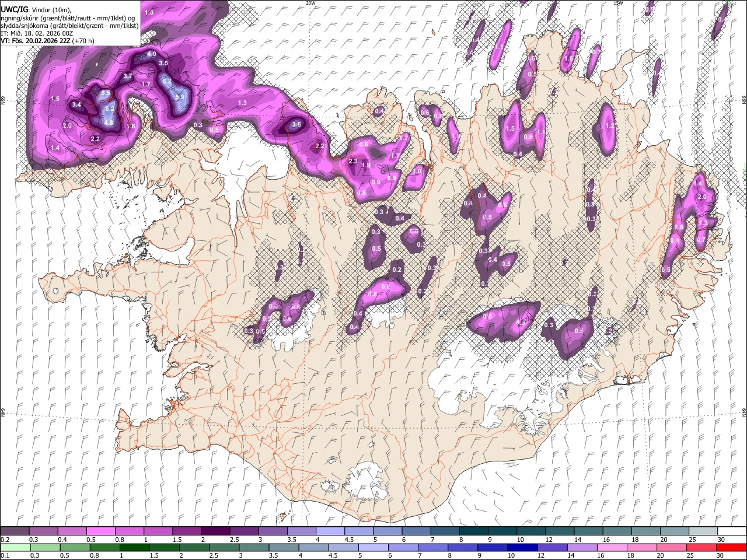The height and width of the screenshot is (560, 747).
Task: Click the dusky purple legend swatch at 0.2
Action: click(15, 531)
